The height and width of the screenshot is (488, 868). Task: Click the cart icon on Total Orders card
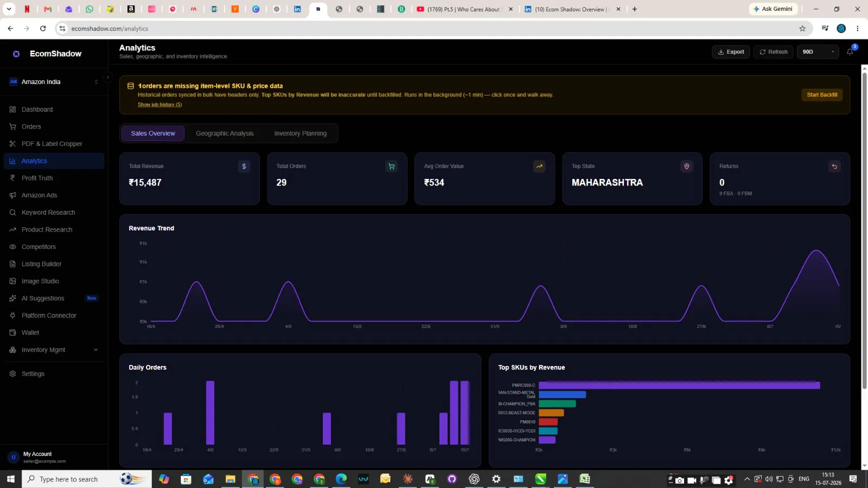392,166
